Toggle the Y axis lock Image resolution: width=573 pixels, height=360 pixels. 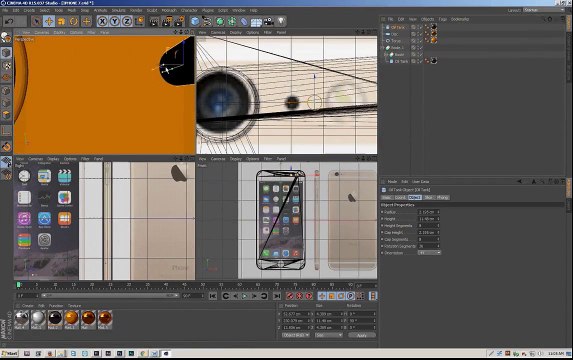pos(114,21)
